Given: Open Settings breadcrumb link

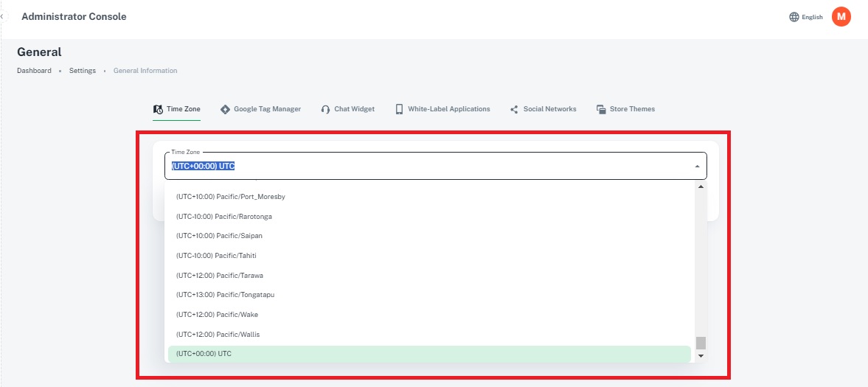Looking at the screenshot, I should pyautogui.click(x=83, y=71).
